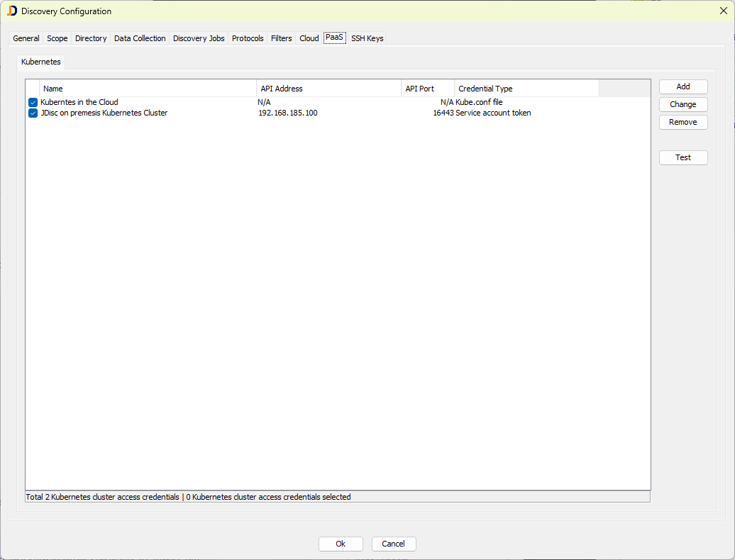Switch to the Cloud tab
Screen dimensions: 735x560
coord(309,38)
